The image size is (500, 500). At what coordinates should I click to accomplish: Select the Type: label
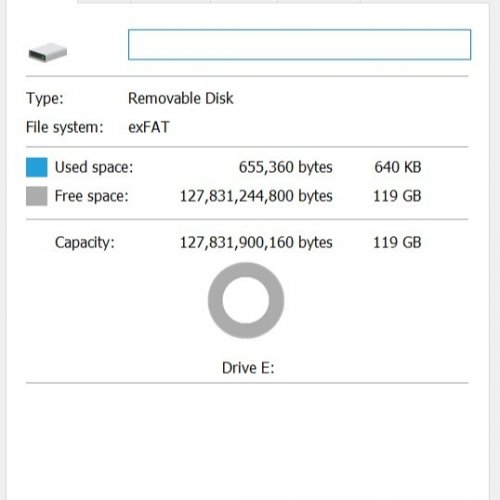[45, 99]
